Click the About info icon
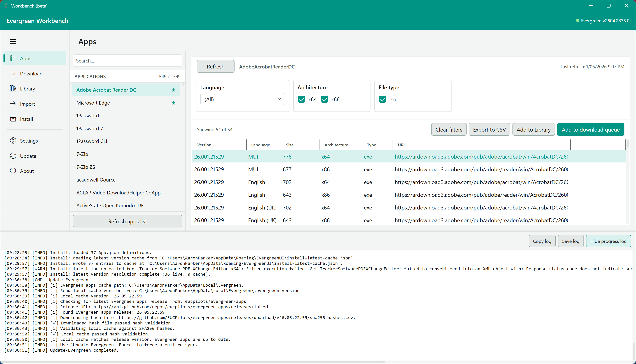The height and width of the screenshot is (364, 636). [13, 171]
